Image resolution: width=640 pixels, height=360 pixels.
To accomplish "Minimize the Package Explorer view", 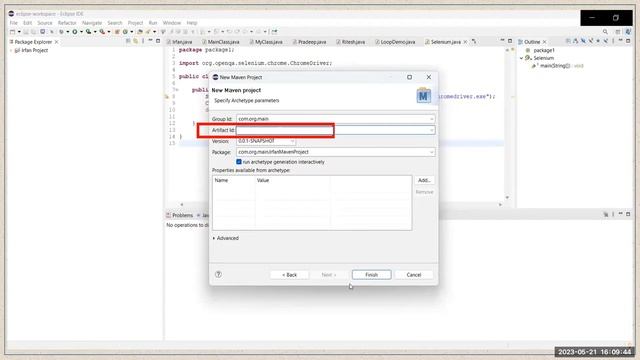I will click(x=150, y=41).
